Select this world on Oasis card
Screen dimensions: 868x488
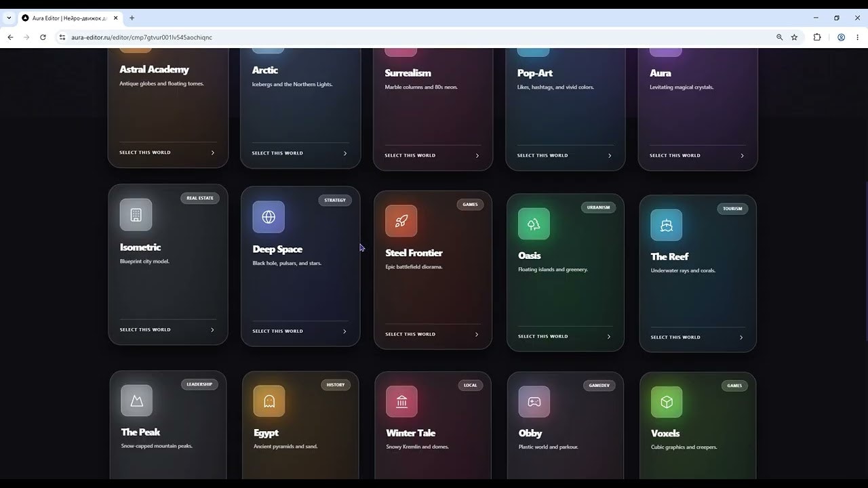click(543, 336)
